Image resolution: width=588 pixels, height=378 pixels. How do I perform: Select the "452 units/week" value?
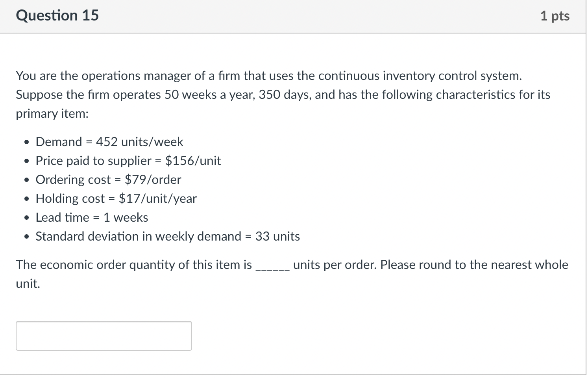coord(139,142)
